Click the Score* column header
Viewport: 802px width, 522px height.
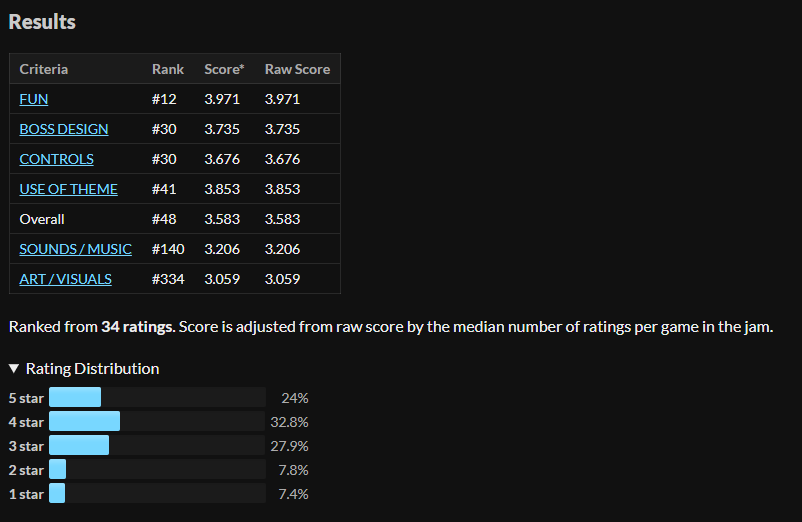(x=224, y=69)
